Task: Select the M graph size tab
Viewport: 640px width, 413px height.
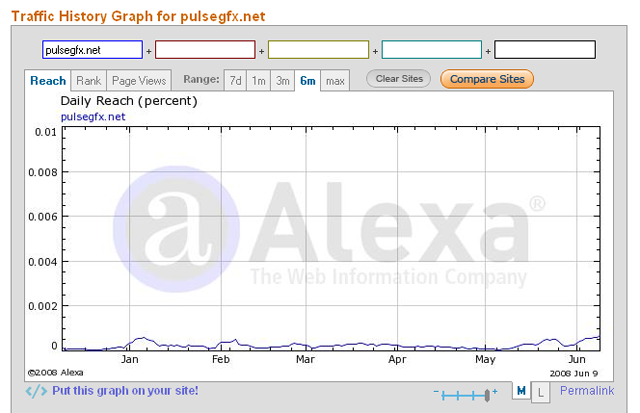Action: (x=521, y=391)
